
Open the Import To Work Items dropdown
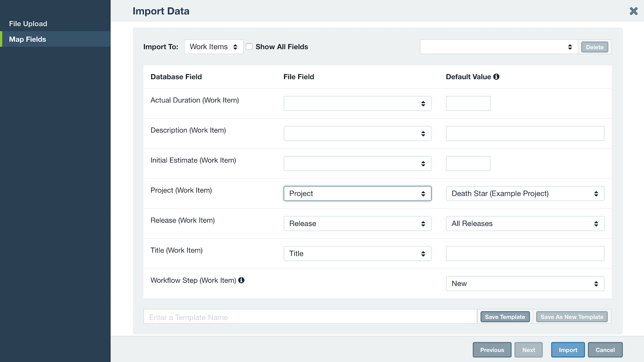[x=213, y=47]
